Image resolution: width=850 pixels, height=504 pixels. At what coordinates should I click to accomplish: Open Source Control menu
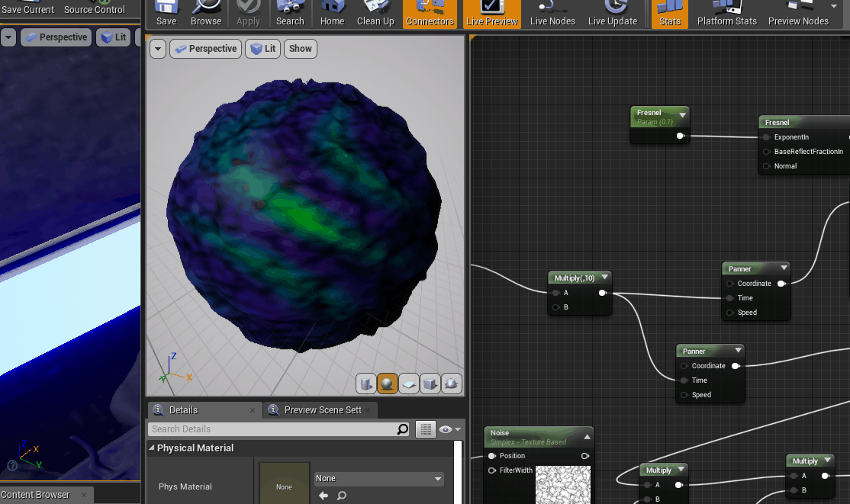tap(95, 9)
